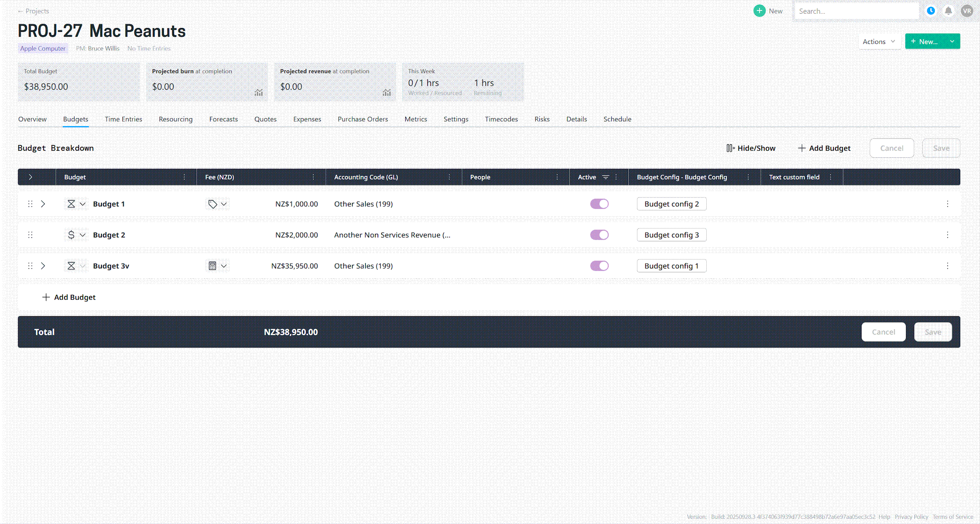980x524 pixels.
Task: Disable Active switch for Budget 2
Action: pos(599,235)
